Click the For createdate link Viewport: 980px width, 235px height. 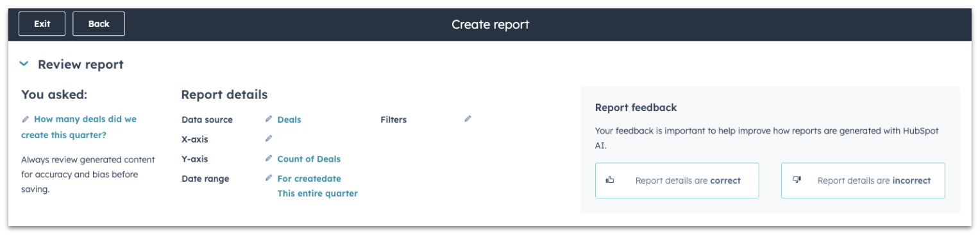[309, 178]
